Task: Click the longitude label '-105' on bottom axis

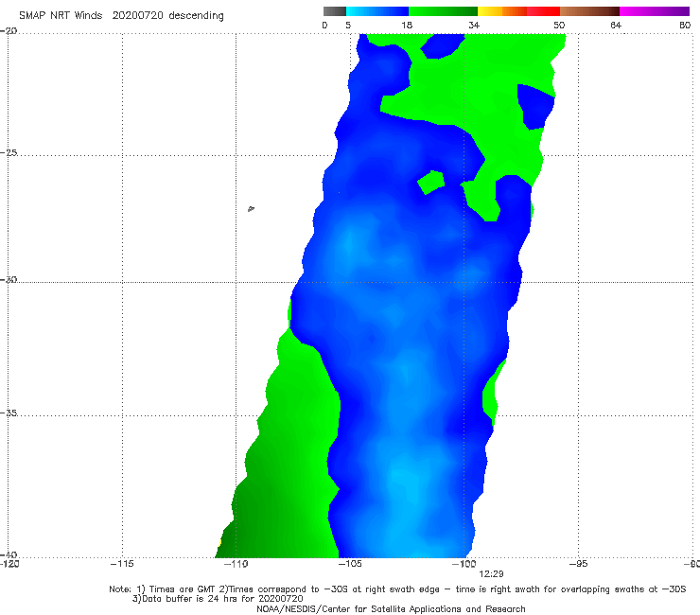Action: 350,564
